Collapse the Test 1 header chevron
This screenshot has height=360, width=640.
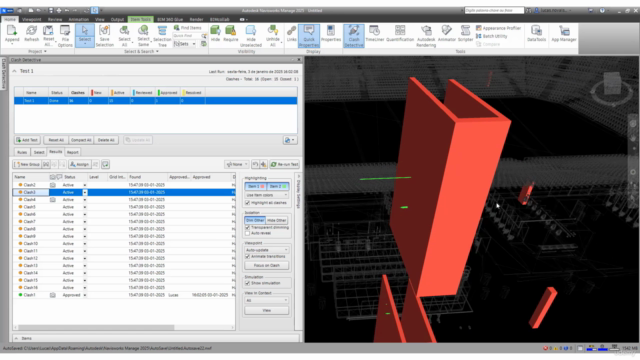tap(15, 71)
